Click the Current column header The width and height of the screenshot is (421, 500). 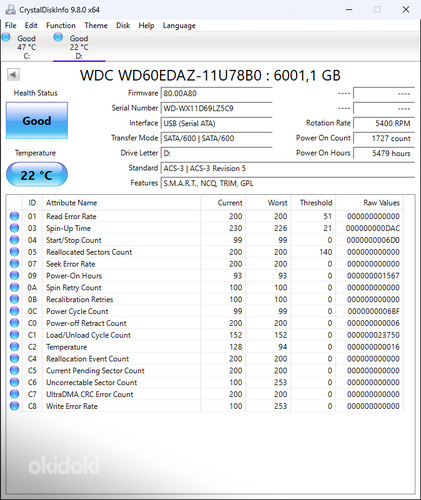click(223, 203)
